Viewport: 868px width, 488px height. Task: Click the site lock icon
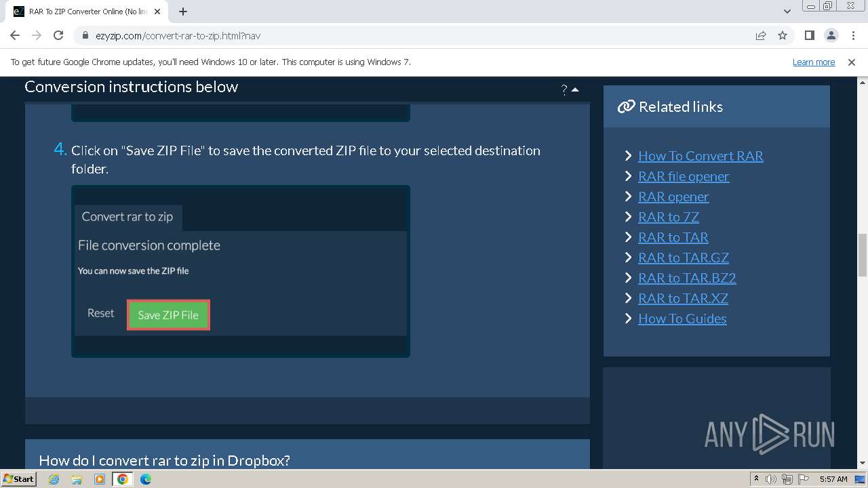(x=85, y=35)
